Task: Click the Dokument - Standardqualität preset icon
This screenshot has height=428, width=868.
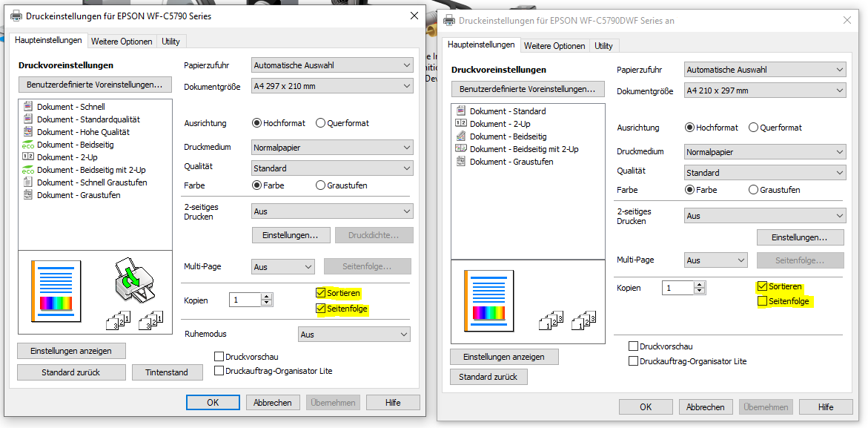Action: click(28, 119)
